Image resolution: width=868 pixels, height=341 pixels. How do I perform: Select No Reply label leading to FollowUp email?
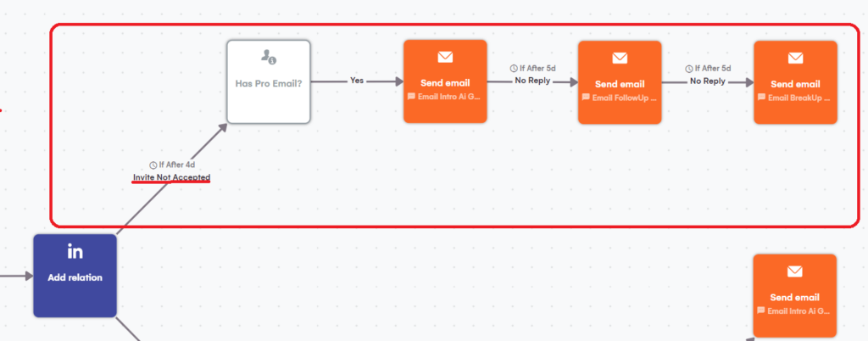click(532, 81)
